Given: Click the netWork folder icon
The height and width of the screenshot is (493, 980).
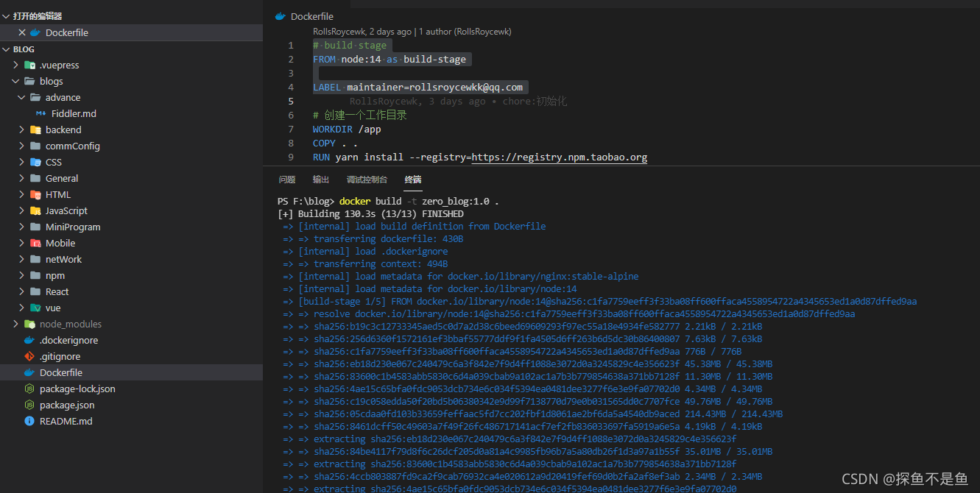Looking at the screenshot, I should point(35,259).
